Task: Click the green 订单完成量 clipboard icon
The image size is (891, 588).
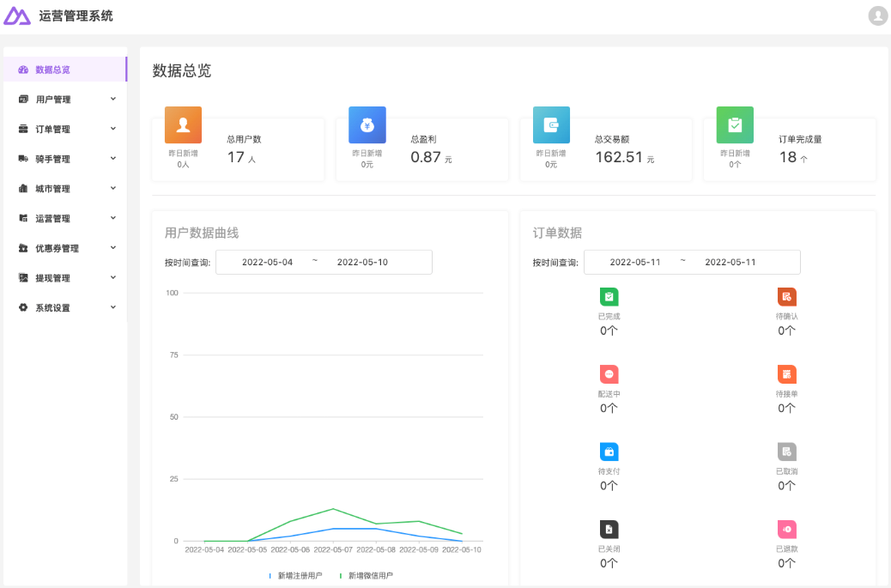Action: tap(734, 124)
